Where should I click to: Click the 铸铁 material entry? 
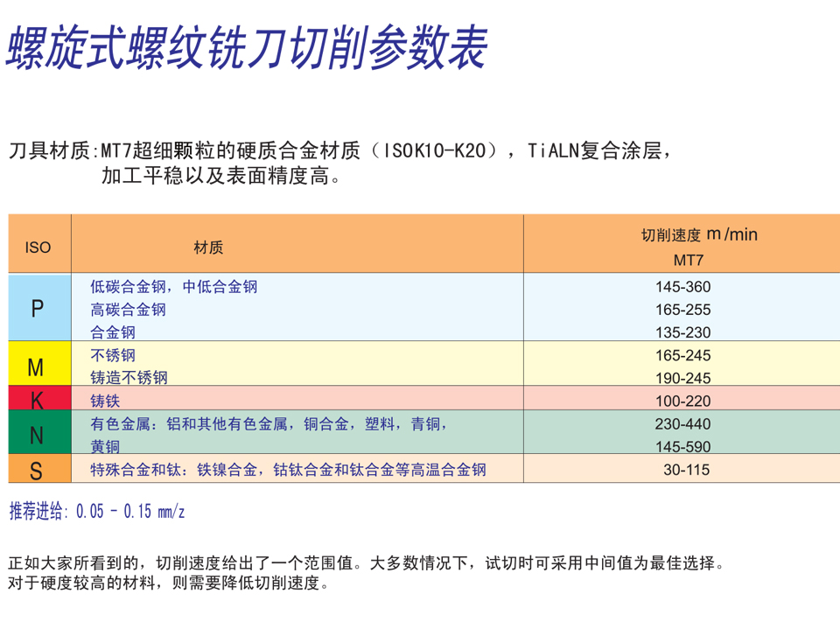[x=105, y=401]
